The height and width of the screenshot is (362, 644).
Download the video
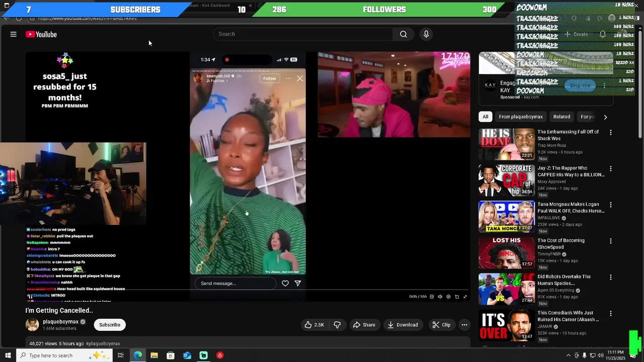(403, 325)
